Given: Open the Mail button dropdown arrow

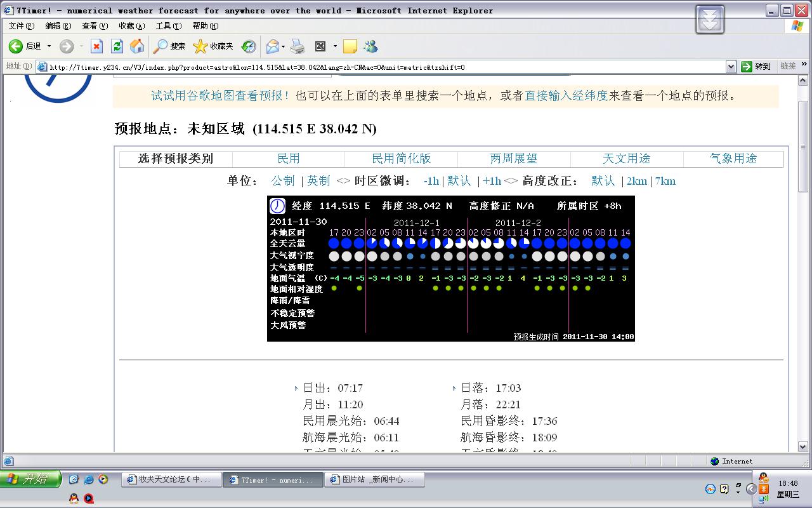Looking at the screenshot, I should click(283, 46).
